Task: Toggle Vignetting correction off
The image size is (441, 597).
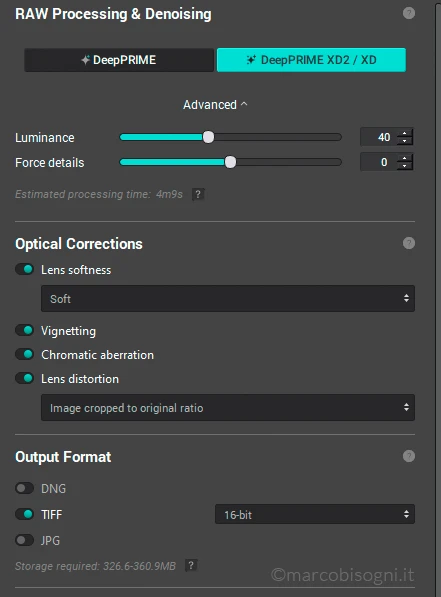Action: pos(24,330)
